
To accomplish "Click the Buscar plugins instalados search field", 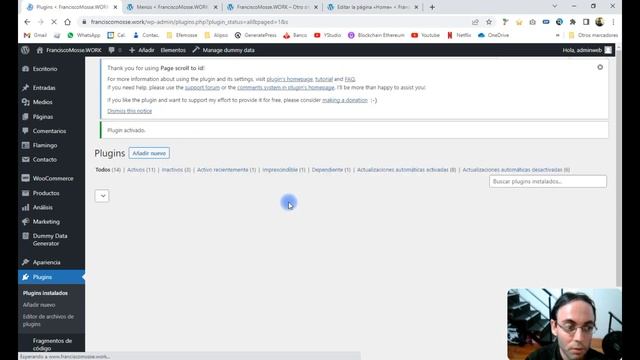I will point(548,181).
